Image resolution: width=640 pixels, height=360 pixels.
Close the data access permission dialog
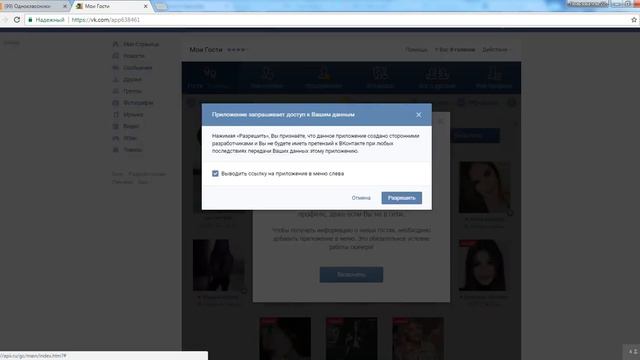(x=418, y=115)
